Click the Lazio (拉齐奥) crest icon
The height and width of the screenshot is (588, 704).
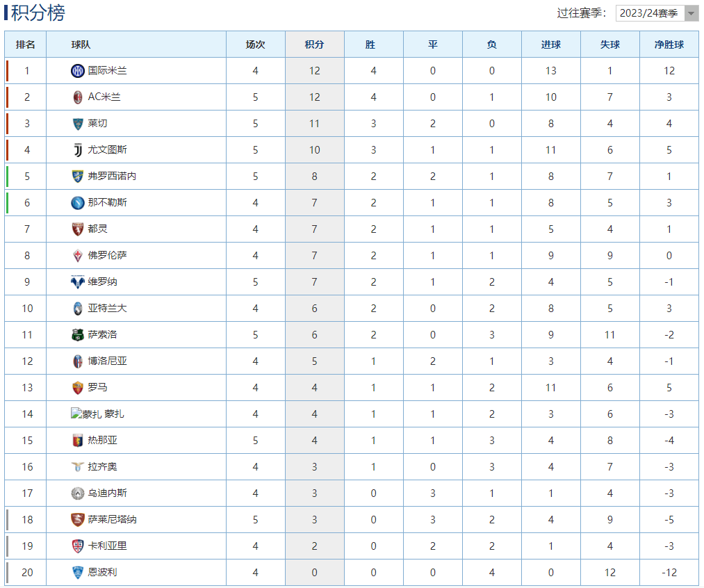coord(78,467)
